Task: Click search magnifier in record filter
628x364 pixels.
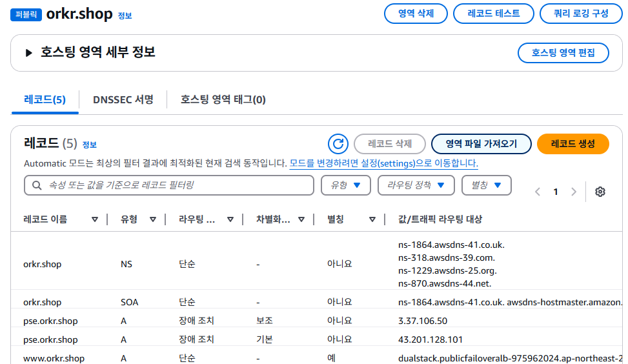Action: pyautogui.click(x=37, y=185)
